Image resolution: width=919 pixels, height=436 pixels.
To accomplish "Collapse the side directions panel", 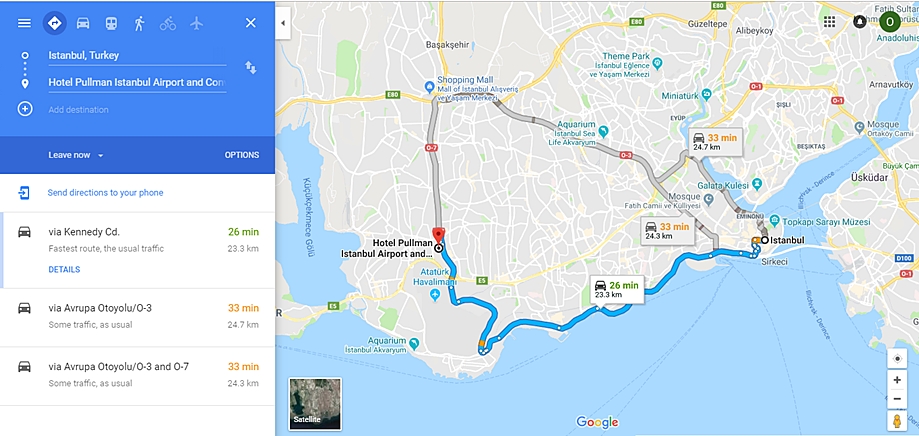I will point(283,23).
